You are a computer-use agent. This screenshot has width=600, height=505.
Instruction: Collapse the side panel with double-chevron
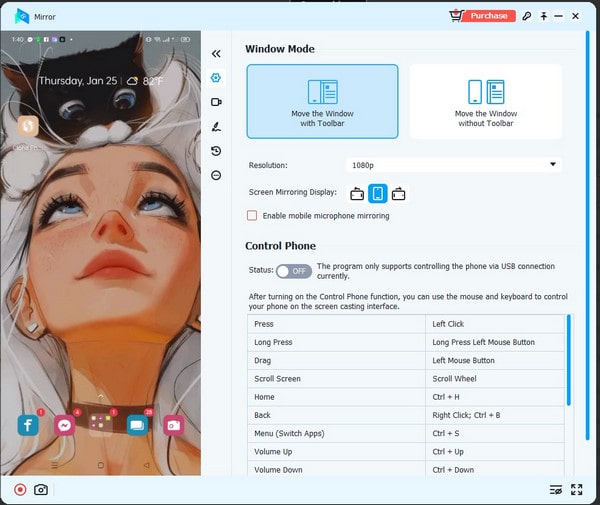(216, 54)
